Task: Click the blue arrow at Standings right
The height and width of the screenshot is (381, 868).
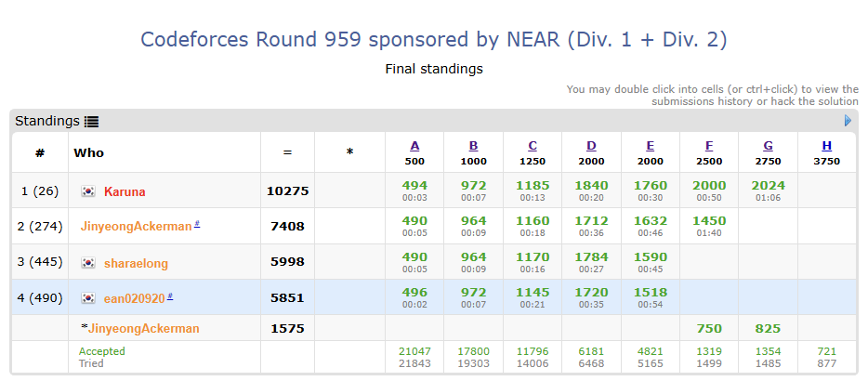Action: click(x=848, y=120)
